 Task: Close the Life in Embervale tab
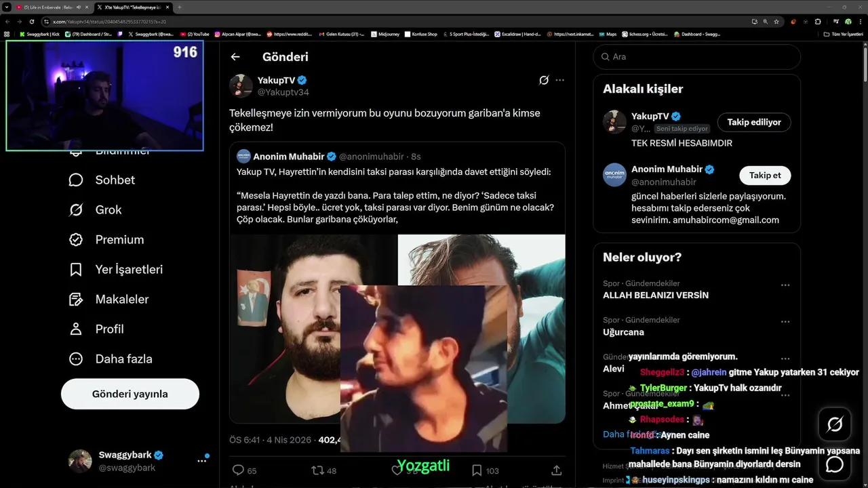(87, 7)
